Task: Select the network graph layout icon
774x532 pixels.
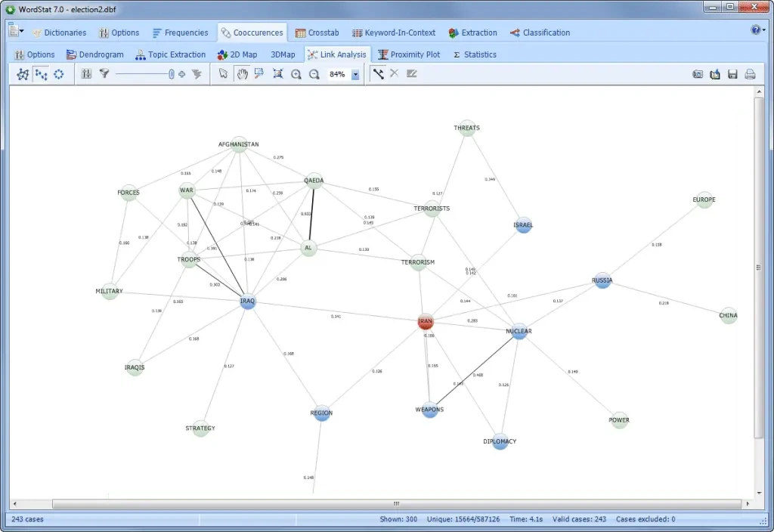Action: pyautogui.click(x=23, y=74)
